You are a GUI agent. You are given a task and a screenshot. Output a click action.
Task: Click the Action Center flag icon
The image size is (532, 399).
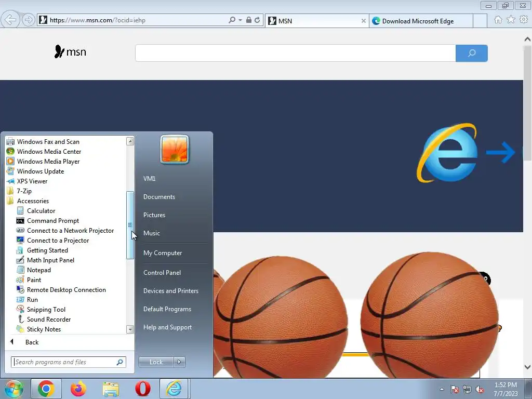click(455, 389)
